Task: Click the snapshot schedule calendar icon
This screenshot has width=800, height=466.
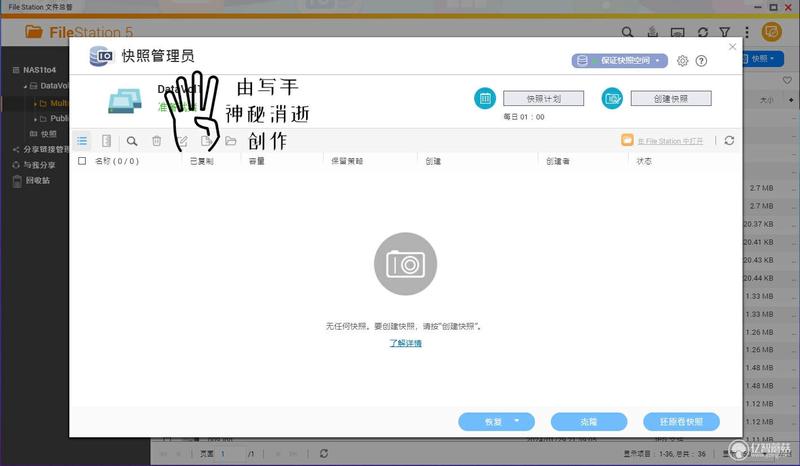Action: pos(485,99)
